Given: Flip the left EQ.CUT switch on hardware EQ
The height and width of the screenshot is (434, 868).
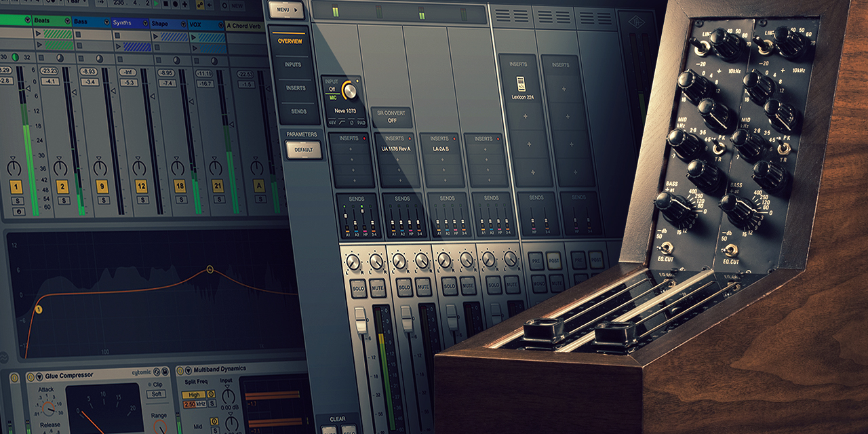Looking at the screenshot, I should [667, 249].
